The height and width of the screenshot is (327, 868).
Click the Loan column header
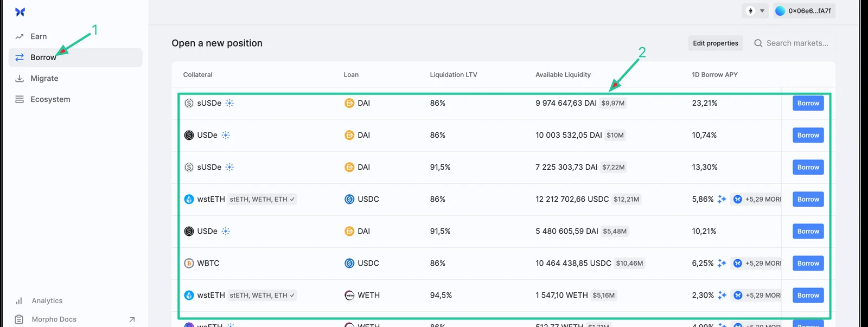[x=351, y=75]
